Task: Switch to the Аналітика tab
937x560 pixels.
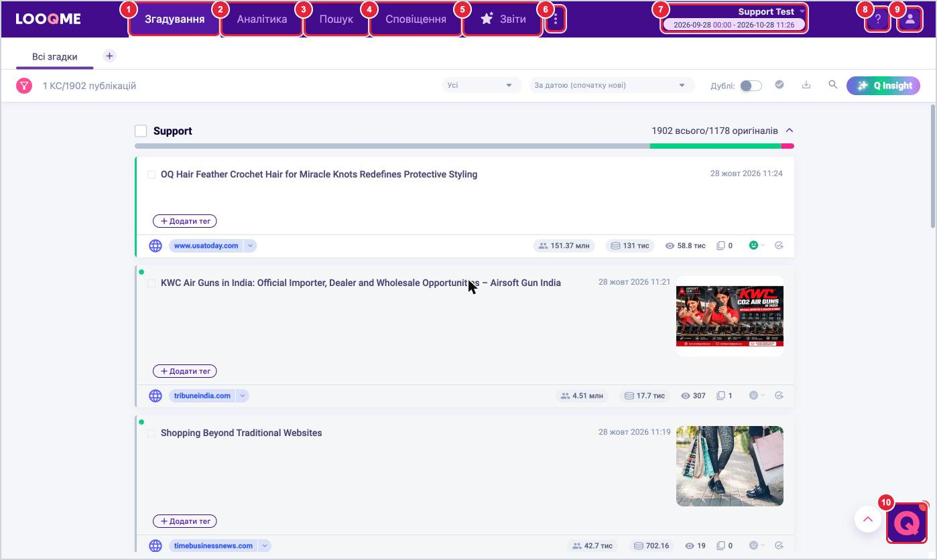Action: click(262, 19)
